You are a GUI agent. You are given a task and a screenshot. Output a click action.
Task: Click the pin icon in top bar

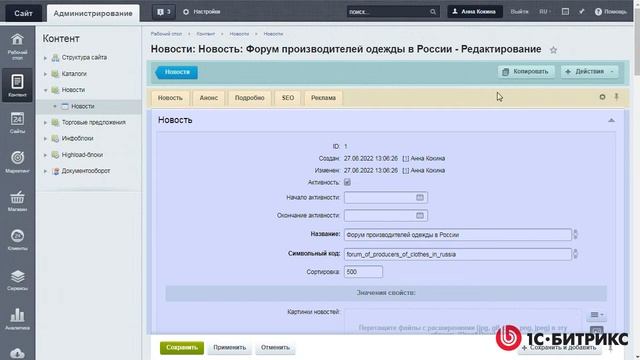pyautogui.click(x=581, y=12)
